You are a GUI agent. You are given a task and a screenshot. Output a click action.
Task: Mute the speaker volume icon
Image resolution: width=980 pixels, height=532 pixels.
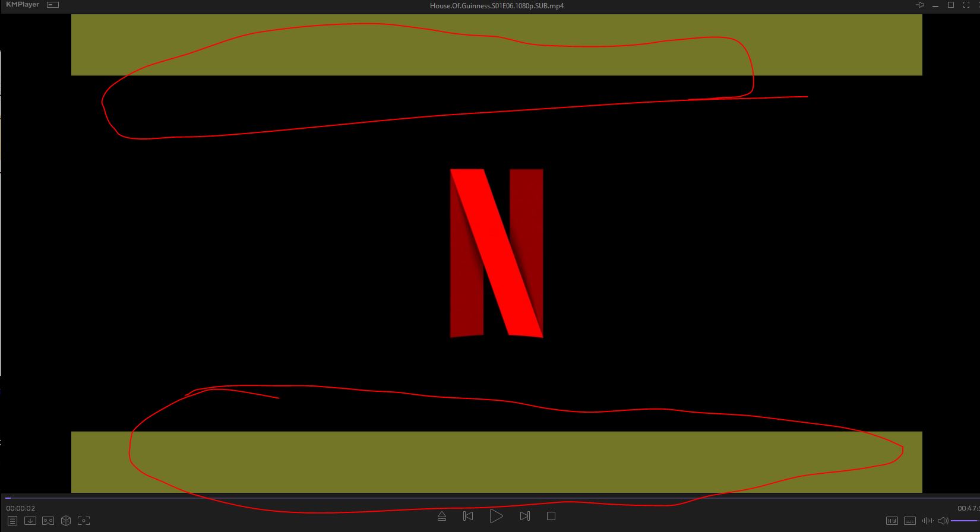(x=943, y=521)
